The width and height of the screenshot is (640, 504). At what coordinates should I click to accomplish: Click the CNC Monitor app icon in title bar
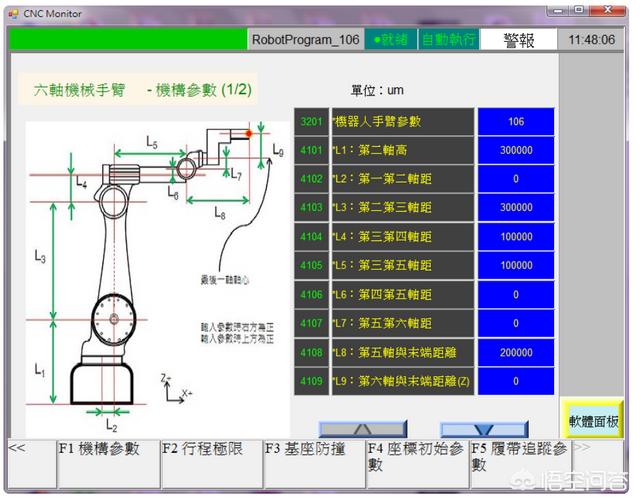[x=11, y=13]
